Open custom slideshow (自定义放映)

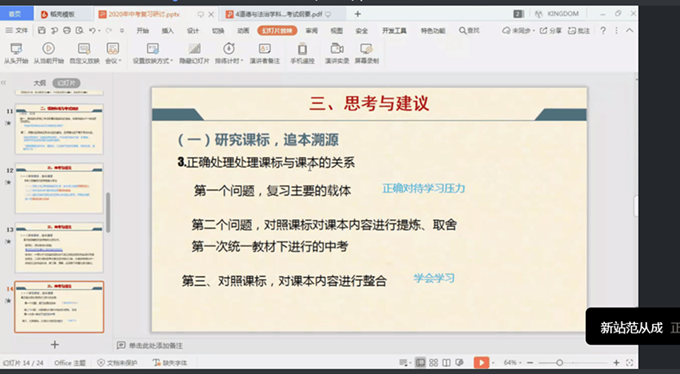[x=85, y=53]
